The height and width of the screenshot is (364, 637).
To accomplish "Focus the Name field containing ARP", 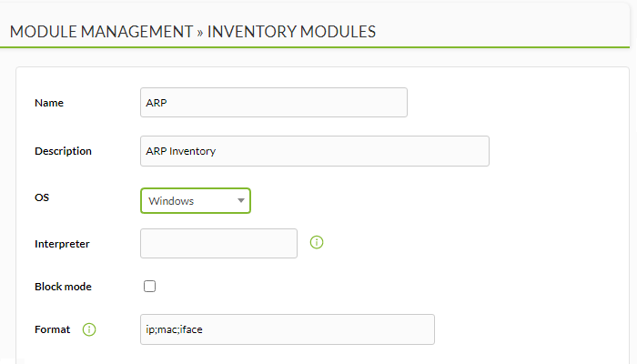I will point(274,102).
